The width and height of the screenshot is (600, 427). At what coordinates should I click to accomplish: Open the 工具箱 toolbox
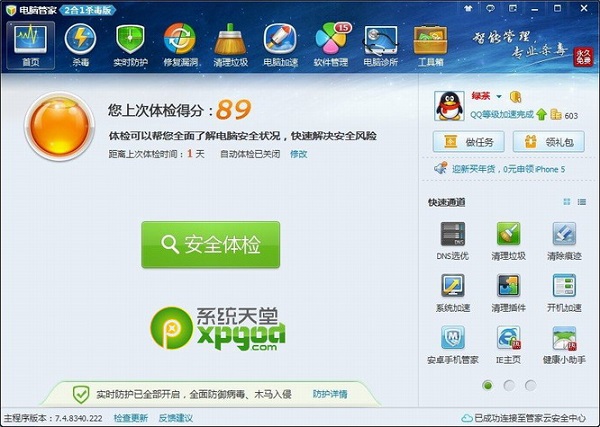(x=430, y=46)
